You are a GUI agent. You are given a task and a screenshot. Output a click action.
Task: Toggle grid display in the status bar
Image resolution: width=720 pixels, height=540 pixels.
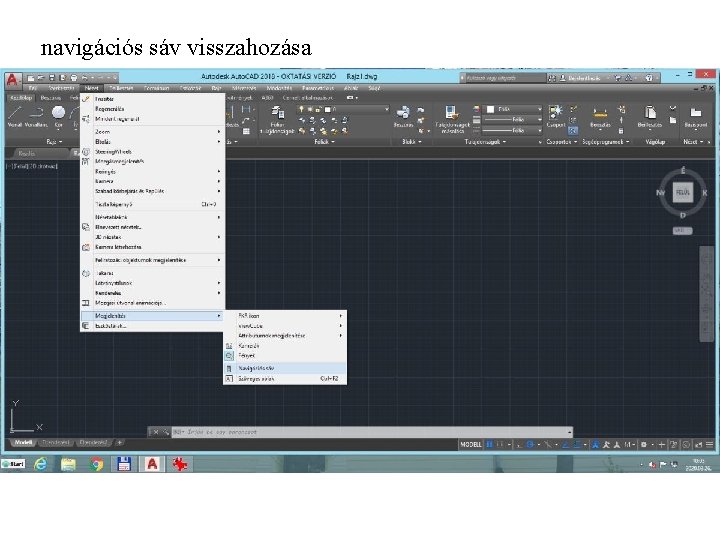pos(489,444)
